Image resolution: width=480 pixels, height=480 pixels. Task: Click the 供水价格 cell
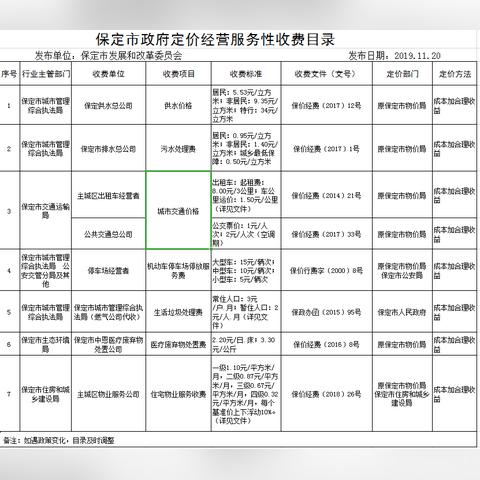[x=178, y=105]
